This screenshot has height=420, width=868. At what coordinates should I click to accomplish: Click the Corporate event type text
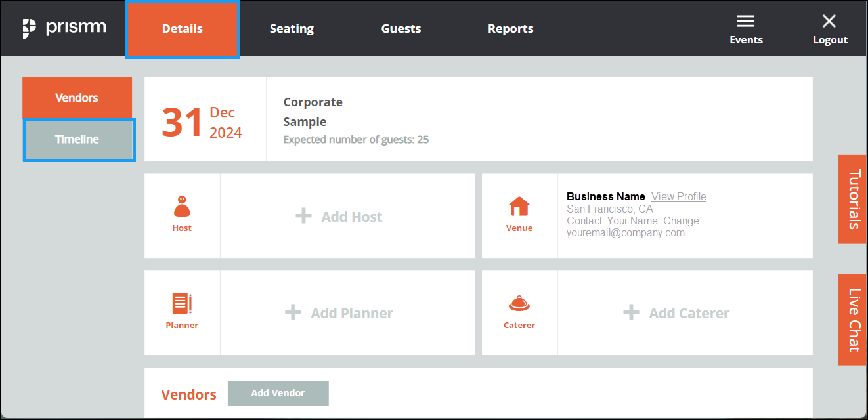(313, 102)
